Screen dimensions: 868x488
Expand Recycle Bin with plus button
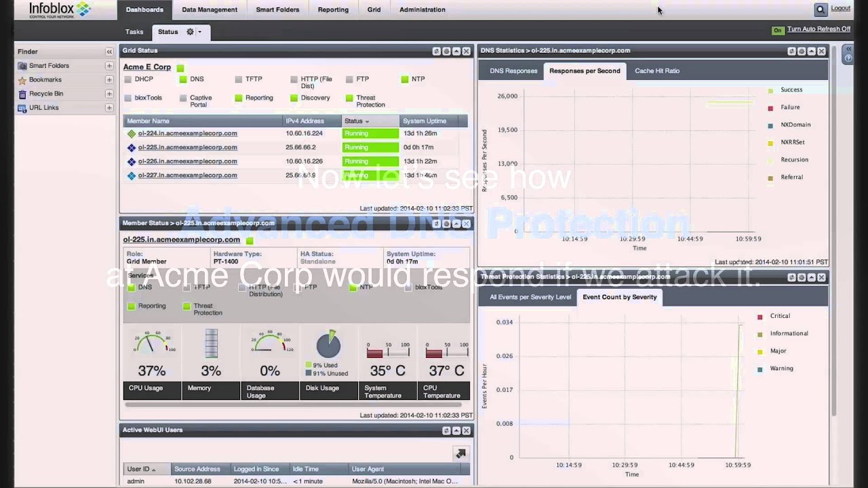[x=108, y=94]
